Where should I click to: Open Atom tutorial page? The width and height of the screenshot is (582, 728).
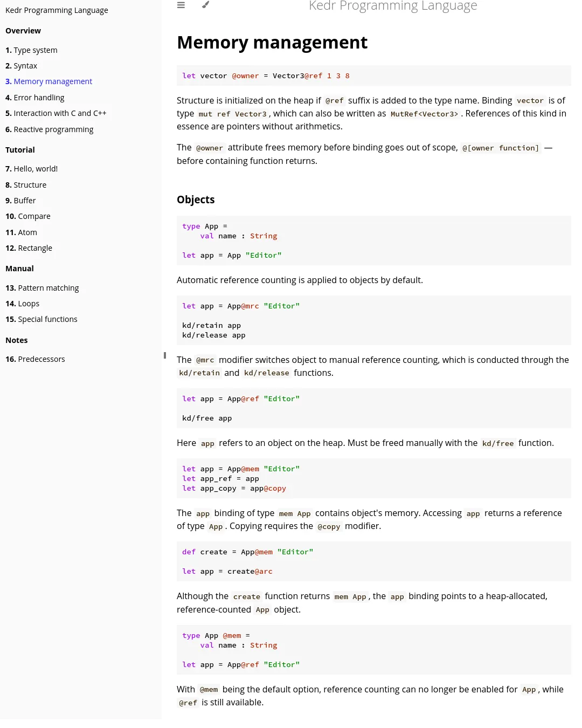coord(21,232)
